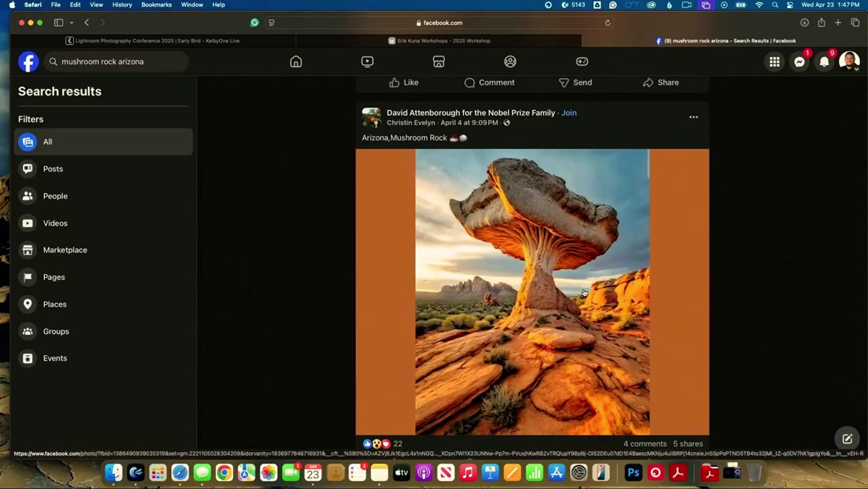
Task: Open the 4 comments link
Action: (x=645, y=444)
